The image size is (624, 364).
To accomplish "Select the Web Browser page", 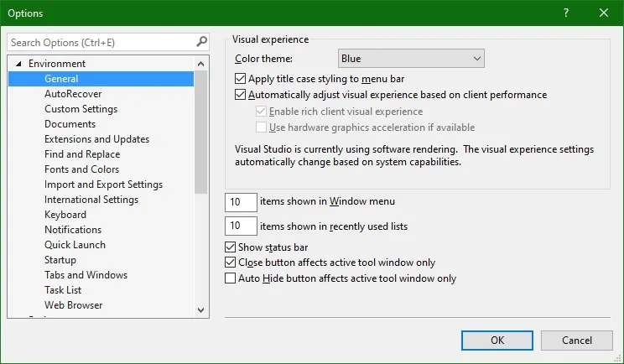I will 73,305.
